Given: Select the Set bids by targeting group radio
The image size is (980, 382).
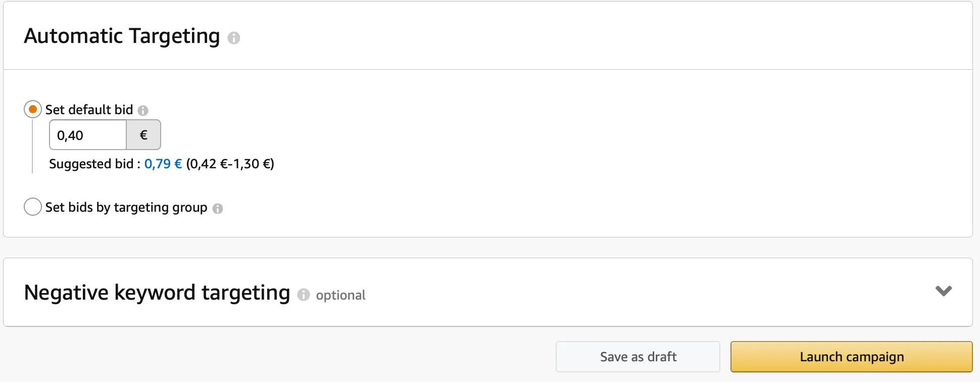Looking at the screenshot, I should 33,207.
